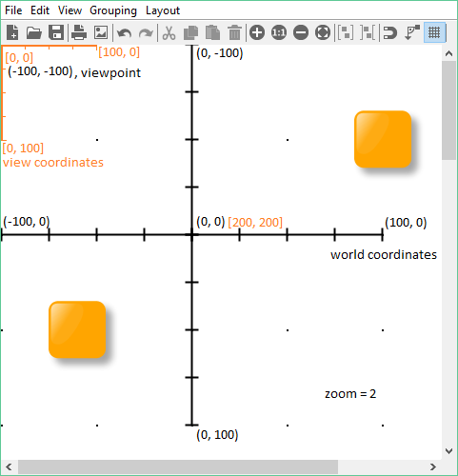This screenshot has height=476, width=458.
Task: Open the Edit menu
Action: (x=40, y=10)
